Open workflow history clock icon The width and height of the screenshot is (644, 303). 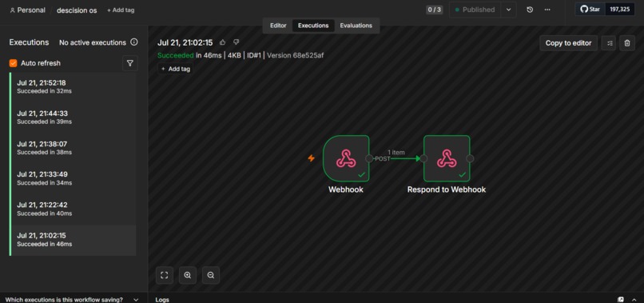pos(530,10)
